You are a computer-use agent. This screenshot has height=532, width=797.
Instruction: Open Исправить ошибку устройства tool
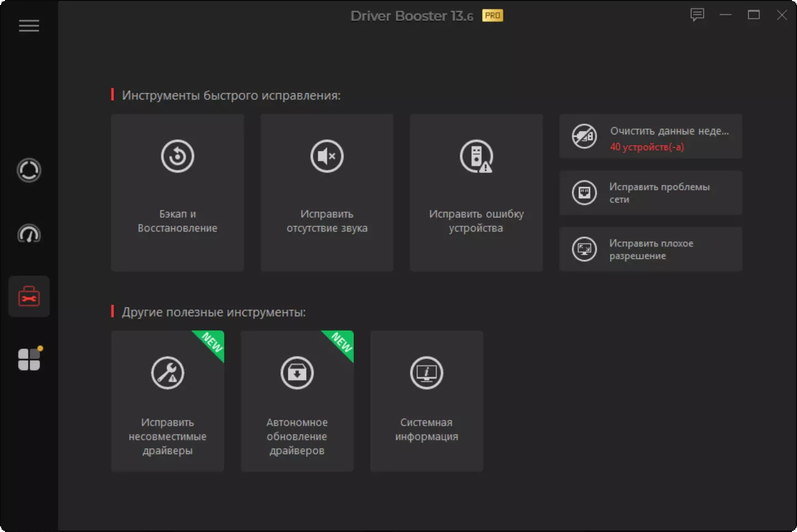(x=476, y=193)
